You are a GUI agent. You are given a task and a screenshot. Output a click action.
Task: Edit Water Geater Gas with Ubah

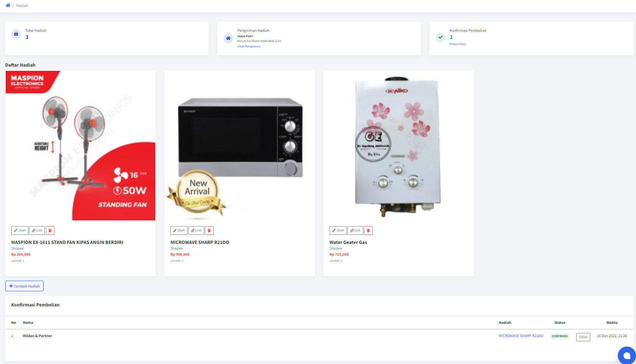(338, 230)
